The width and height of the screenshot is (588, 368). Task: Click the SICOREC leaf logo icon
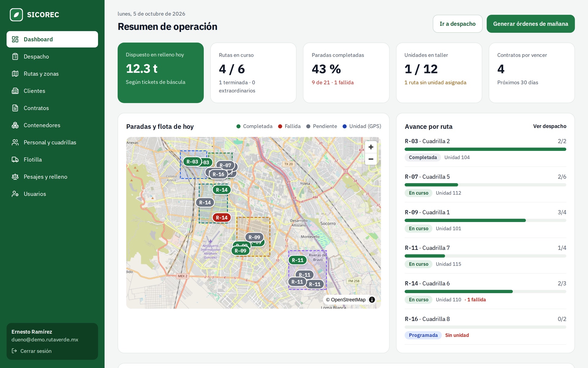16,15
